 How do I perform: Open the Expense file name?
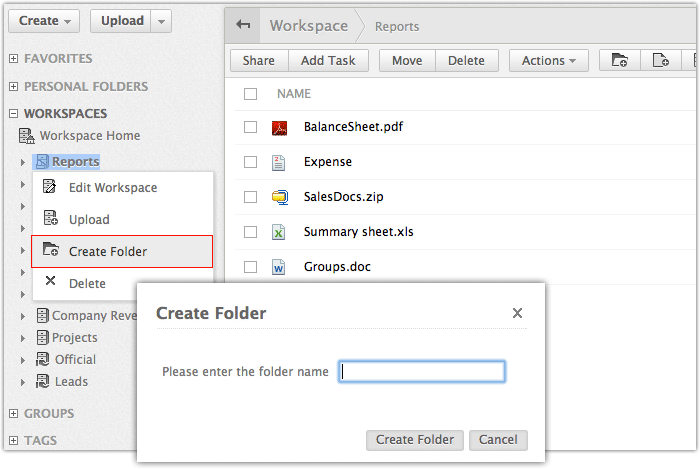[x=328, y=162]
